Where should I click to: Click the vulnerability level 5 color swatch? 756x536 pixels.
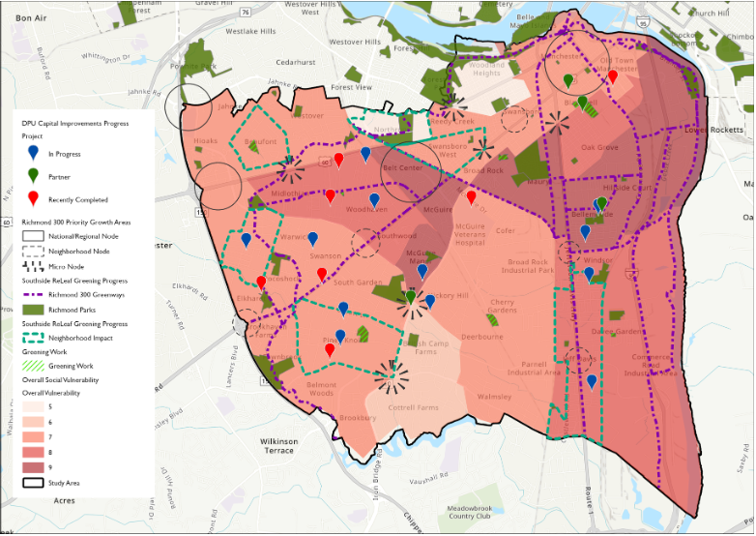(33, 406)
